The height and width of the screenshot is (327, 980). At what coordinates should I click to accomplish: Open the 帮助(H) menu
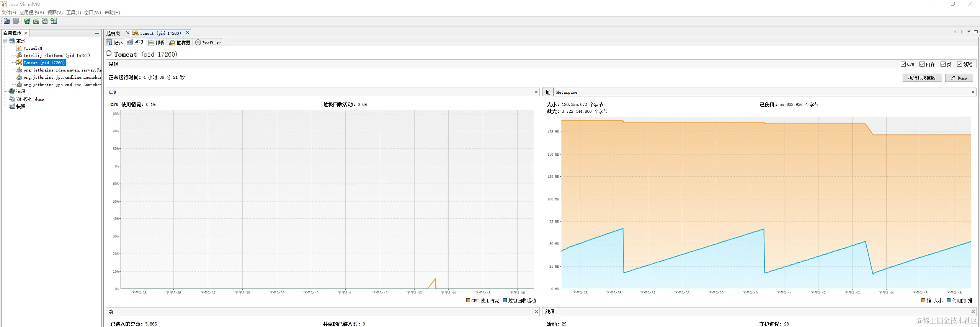tap(112, 13)
